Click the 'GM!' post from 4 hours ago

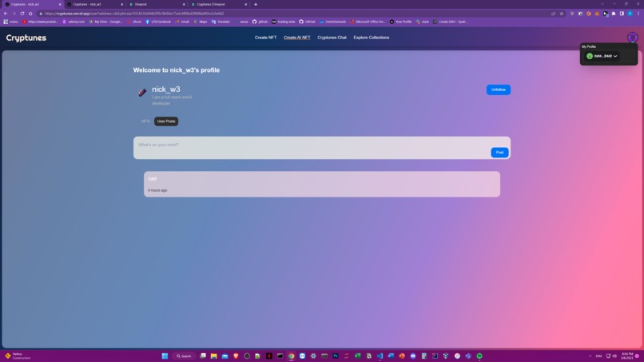tap(322, 184)
